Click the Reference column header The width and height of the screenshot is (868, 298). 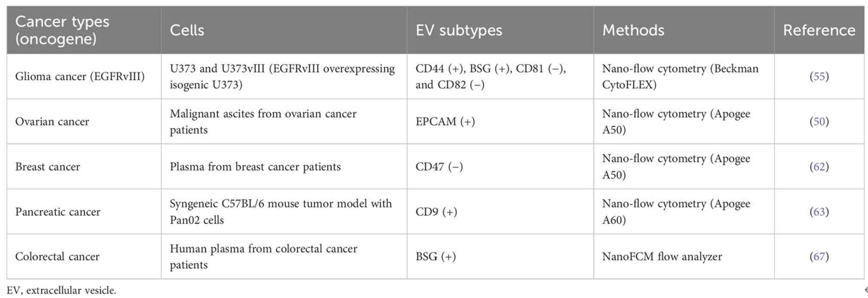point(819,30)
